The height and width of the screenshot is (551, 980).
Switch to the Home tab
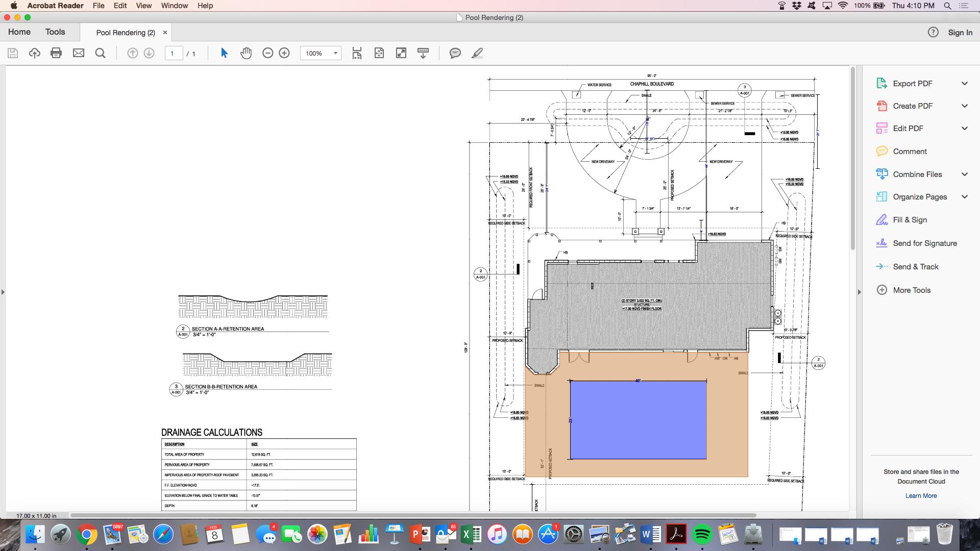tap(19, 32)
